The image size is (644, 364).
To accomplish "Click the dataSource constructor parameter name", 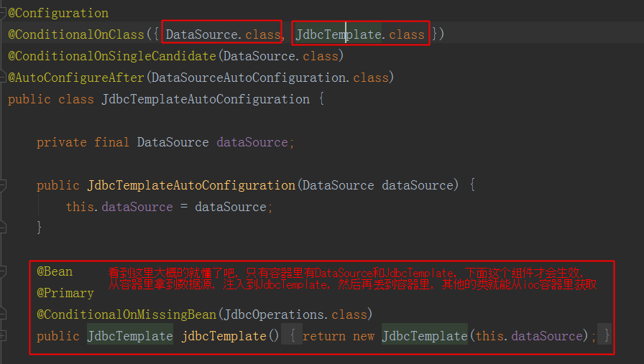I will [418, 185].
